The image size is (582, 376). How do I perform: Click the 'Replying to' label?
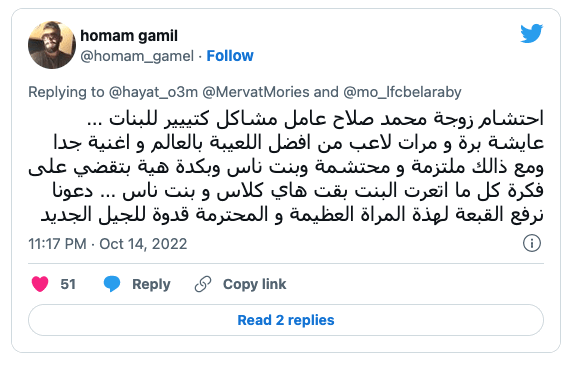tap(66, 92)
